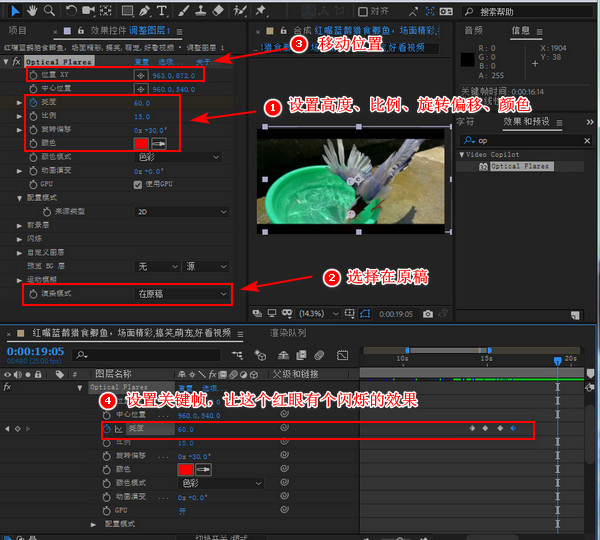600x540 pixels.
Task: Click the VR goggles preview icon
Action: 287,313
